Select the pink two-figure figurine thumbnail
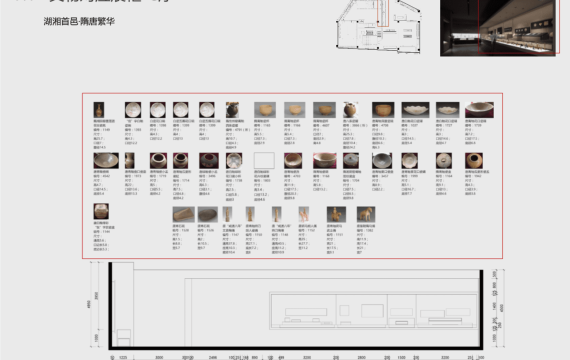570x360 pixels. tap(304, 214)
